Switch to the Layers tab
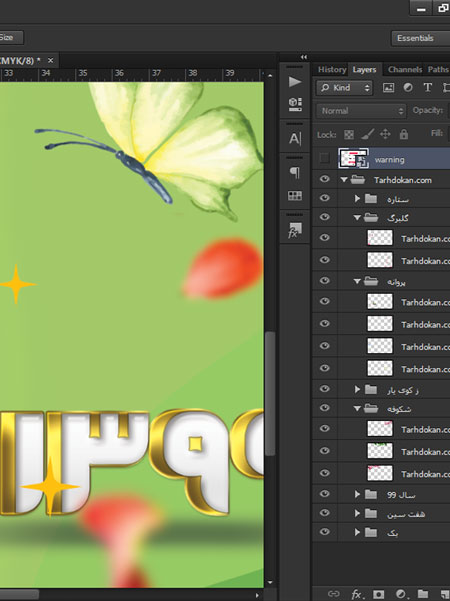Image resolution: width=450 pixels, height=601 pixels. click(x=364, y=69)
